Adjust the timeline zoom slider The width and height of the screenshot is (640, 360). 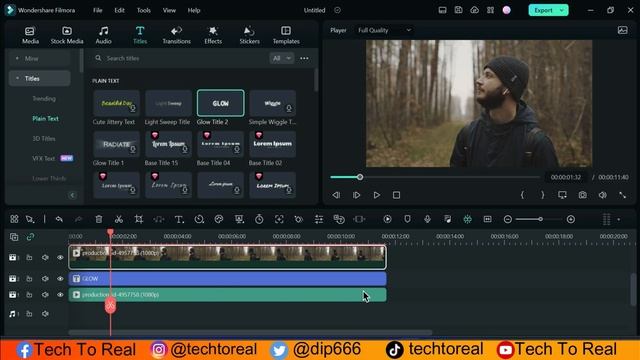point(540,219)
